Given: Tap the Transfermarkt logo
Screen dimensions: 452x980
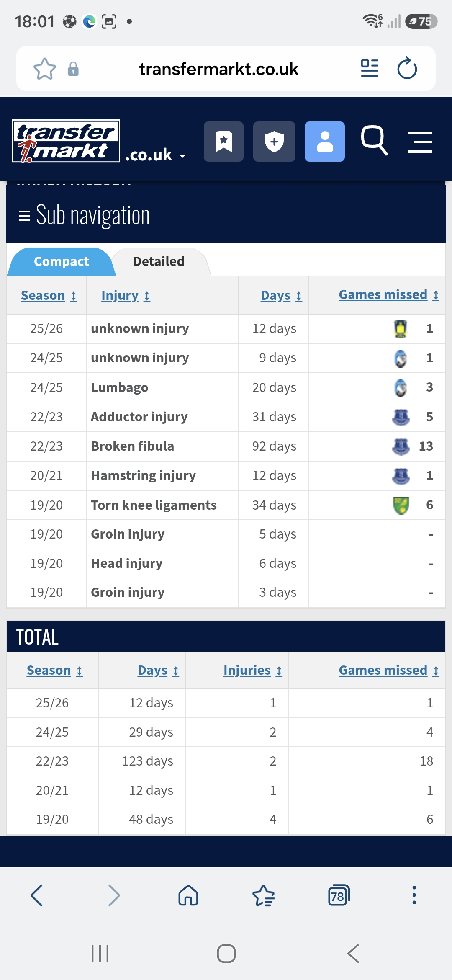Looking at the screenshot, I should [x=66, y=141].
